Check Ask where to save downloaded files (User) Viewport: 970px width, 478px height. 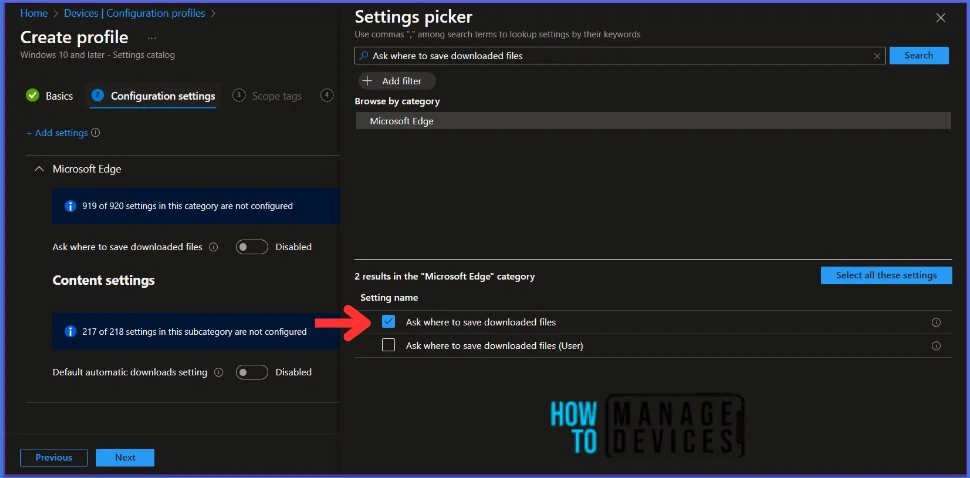point(388,345)
